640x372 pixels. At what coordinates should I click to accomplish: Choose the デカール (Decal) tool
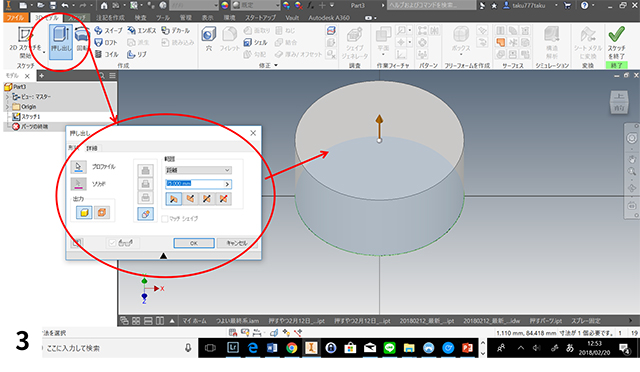point(176,30)
